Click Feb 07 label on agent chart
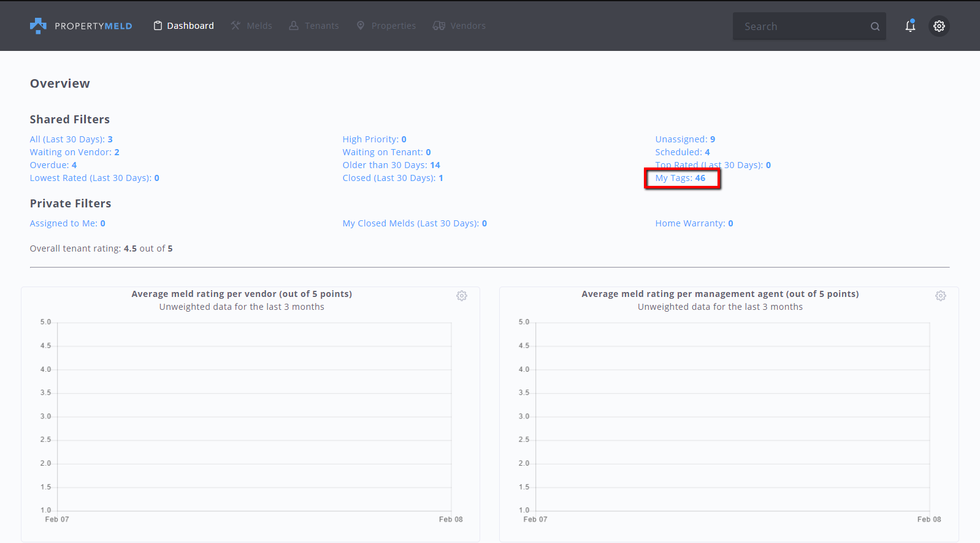 click(x=535, y=519)
